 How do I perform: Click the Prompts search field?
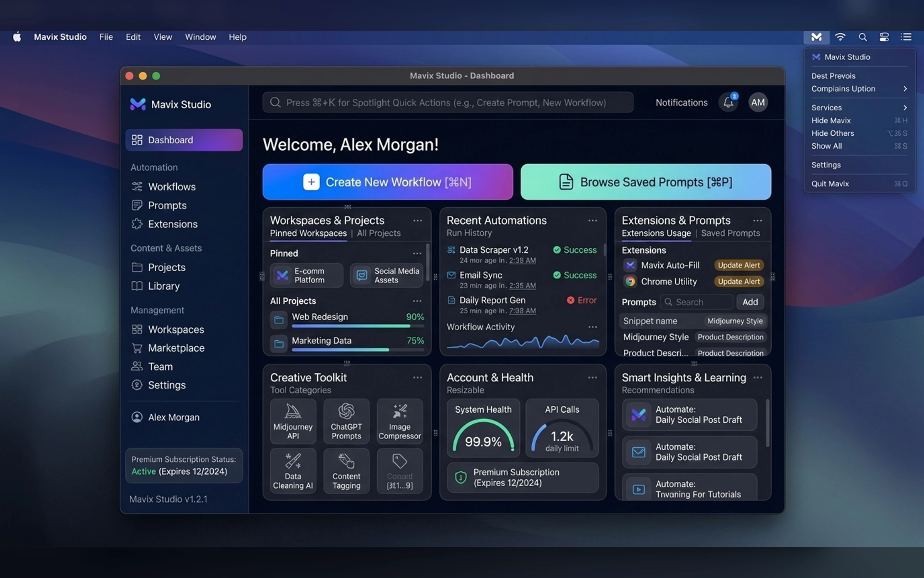pos(696,302)
